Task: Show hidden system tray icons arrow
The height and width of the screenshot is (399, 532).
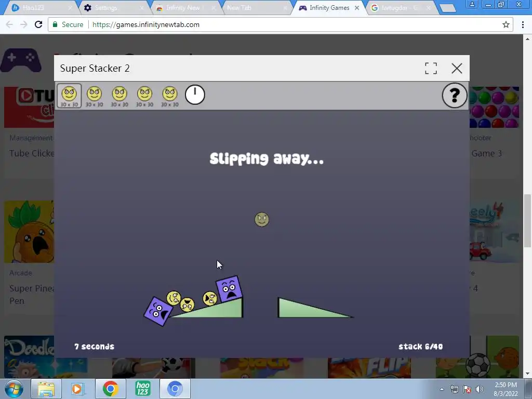Action: pos(442,389)
